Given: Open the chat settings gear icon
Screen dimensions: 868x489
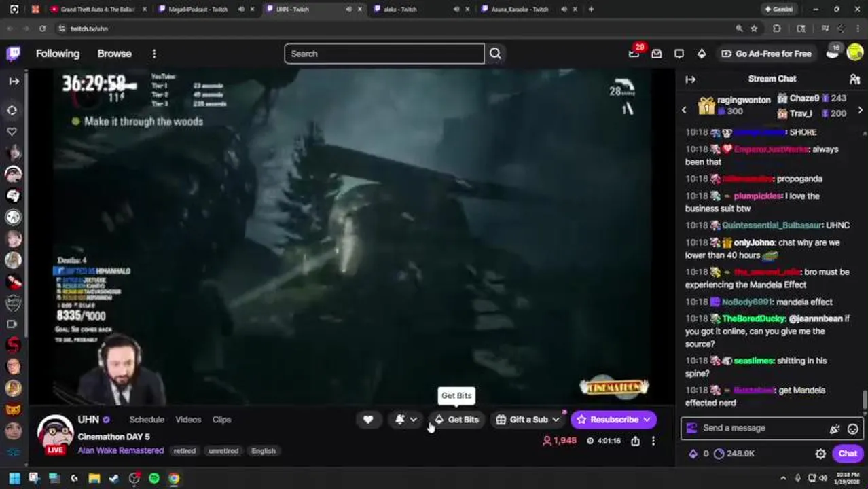Looking at the screenshot, I should coord(820,454).
